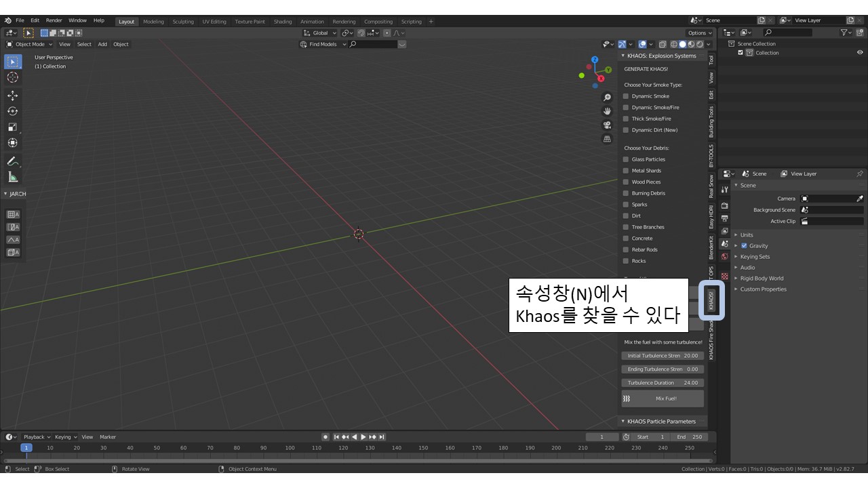Open the viewport Add menu
Screen dimensions: 868x488
pos(102,44)
